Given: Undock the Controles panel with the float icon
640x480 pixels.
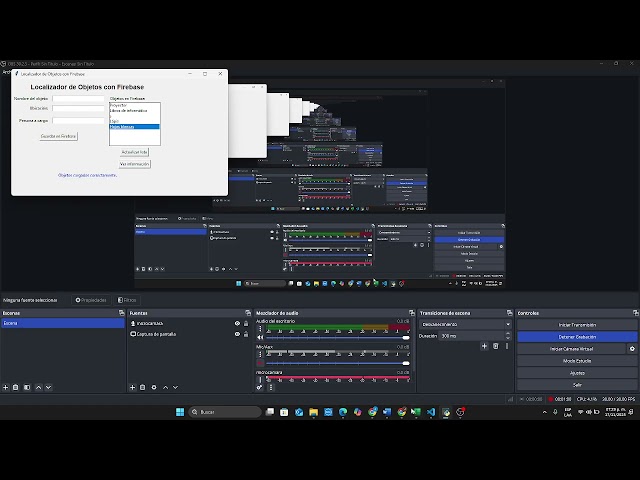Looking at the screenshot, I should (636, 313).
